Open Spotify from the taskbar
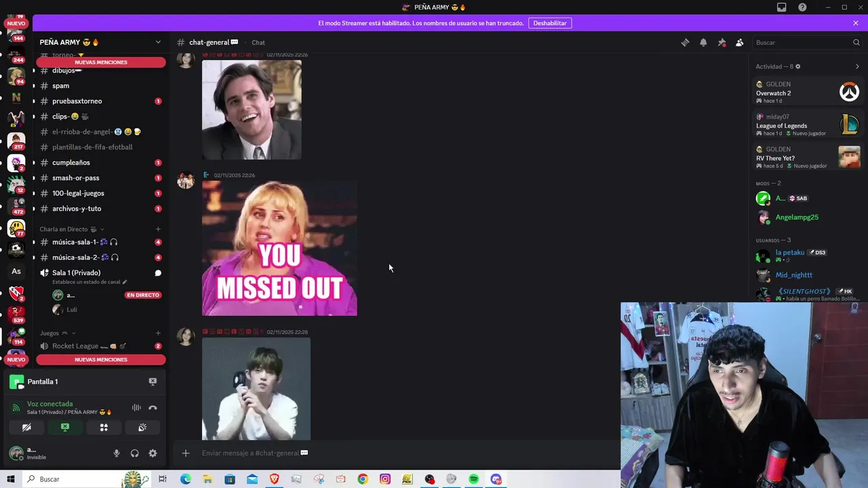 [473, 479]
